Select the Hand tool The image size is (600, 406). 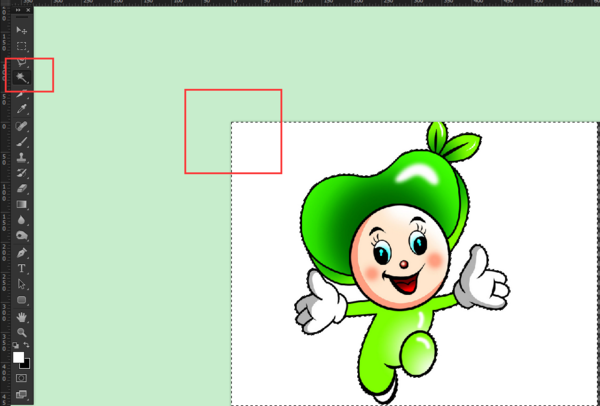[x=21, y=316]
